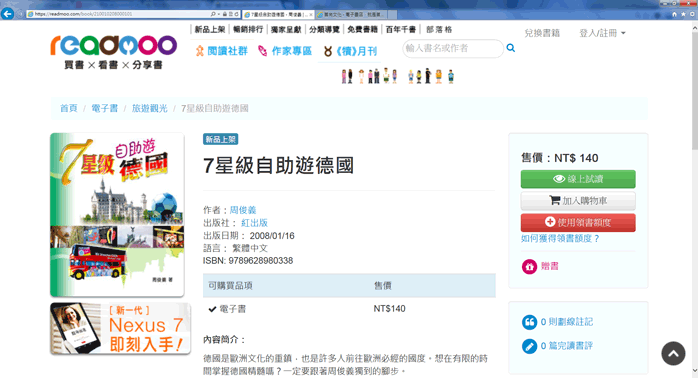
Task: Click the pixel people characters graphic
Action: (x=398, y=76)
